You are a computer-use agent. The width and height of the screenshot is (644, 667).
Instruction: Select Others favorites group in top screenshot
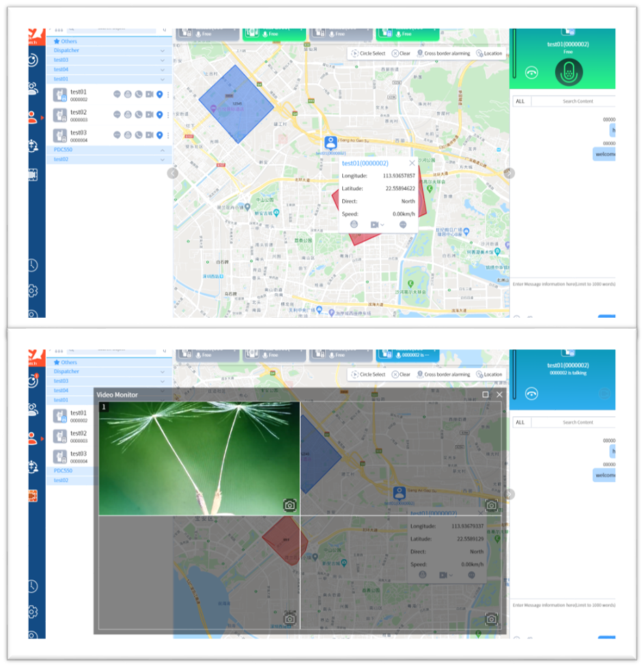109,41
